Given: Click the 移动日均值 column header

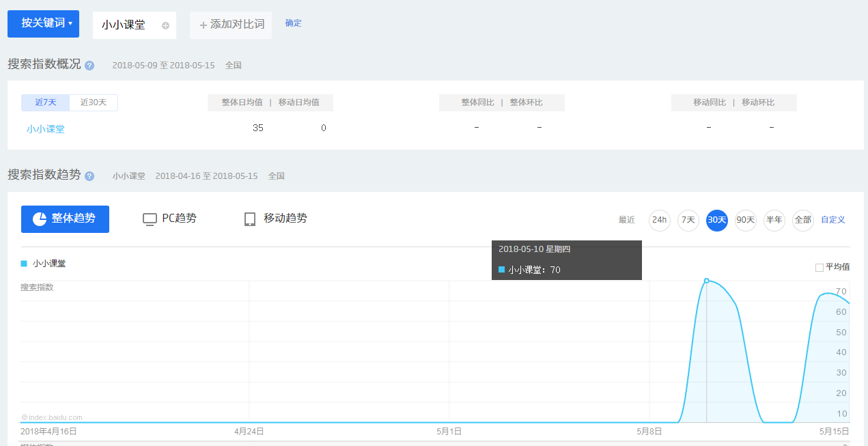Looking at the screenshot, I should pos(299,102).
